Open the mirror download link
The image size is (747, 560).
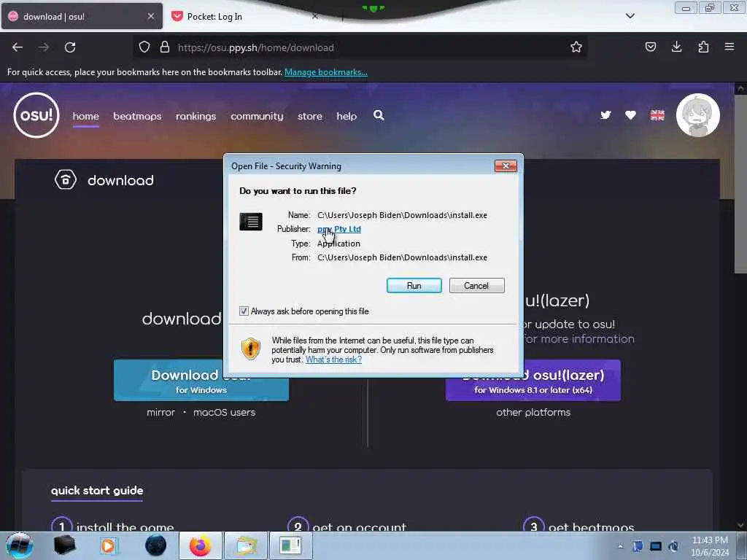click(161, 413)
